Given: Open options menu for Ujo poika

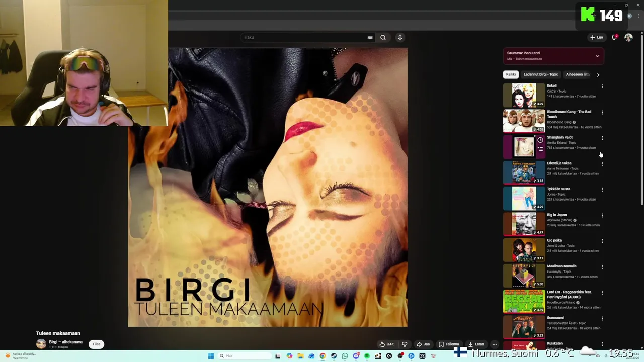Looking at the screenshot, I should click(602, 241).
